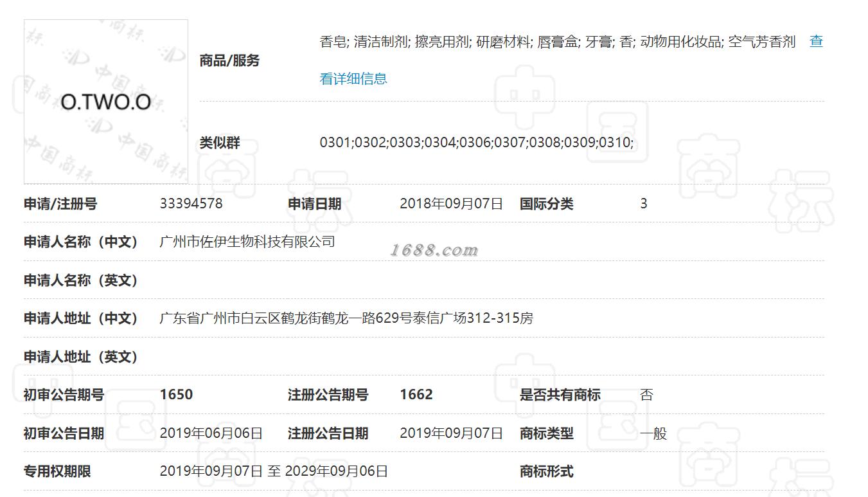The height and width of the screenshot is (497, 868).
Task: Select the 专用权期限 label
Action: pos(57,471)
